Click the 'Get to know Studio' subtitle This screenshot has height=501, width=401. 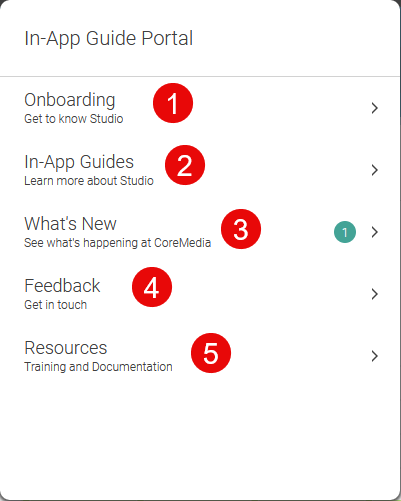(x=74, y=119)
